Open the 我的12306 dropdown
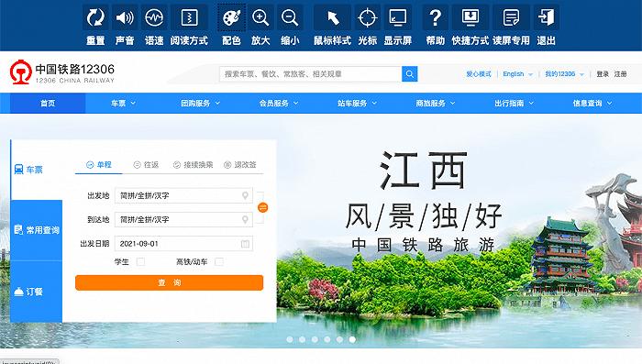This screenshot has width=642, height=364. pos(564,74)
